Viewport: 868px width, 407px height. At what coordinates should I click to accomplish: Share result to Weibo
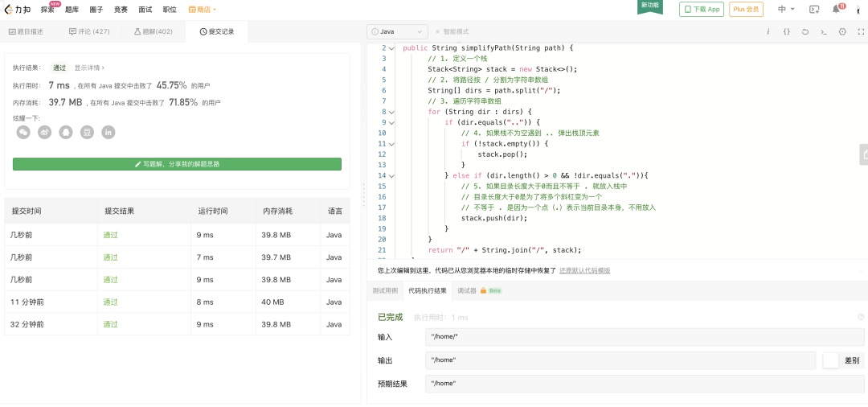(44, 132)
